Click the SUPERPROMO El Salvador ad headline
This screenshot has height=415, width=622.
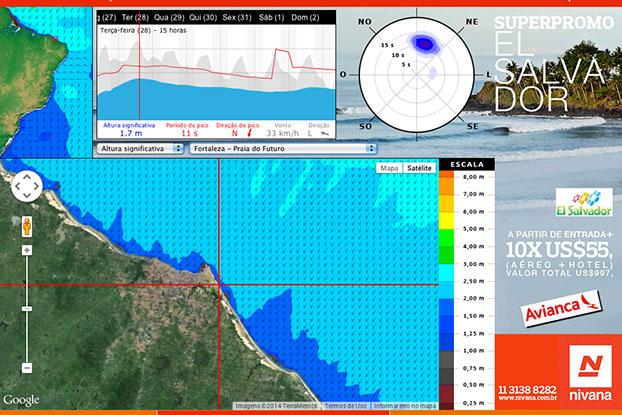pyautogui.click(x=553, y=63)
